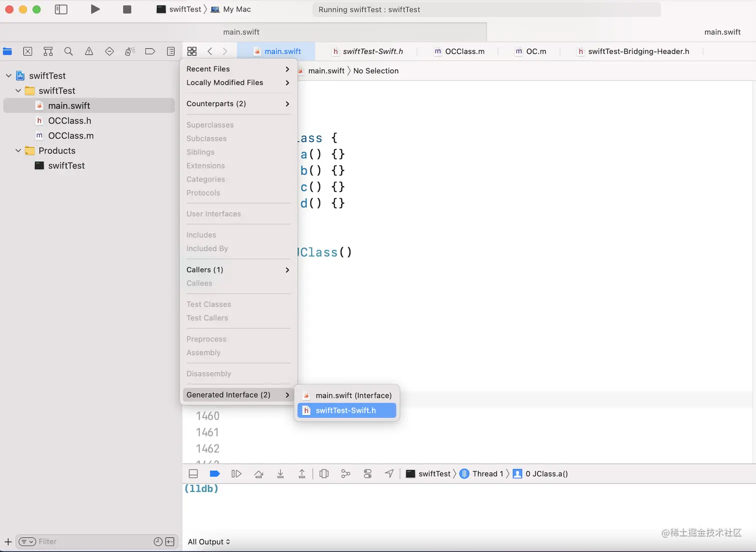
Task: Switch to the OC.m editor tab
Action: point(530,51)
